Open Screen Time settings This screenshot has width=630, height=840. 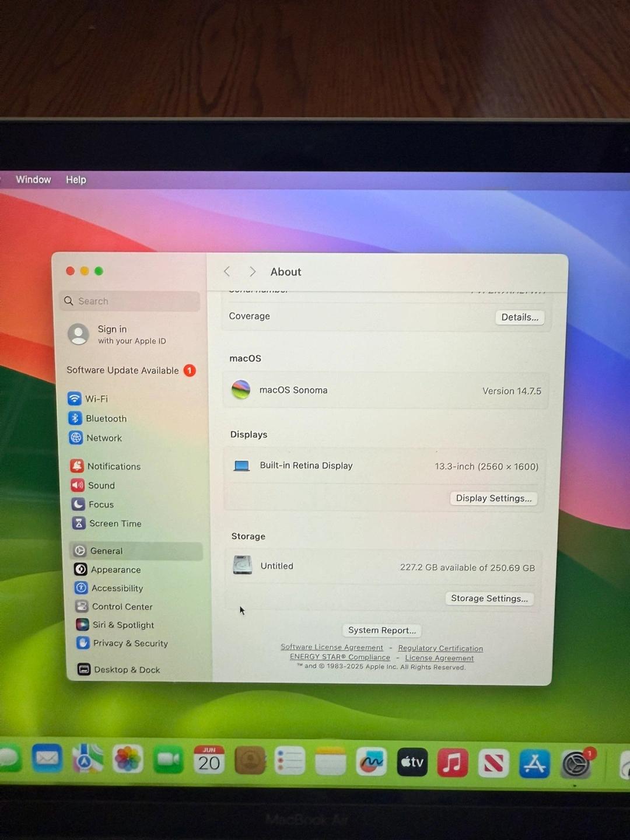pyautogui.click(x=114, y=524)
